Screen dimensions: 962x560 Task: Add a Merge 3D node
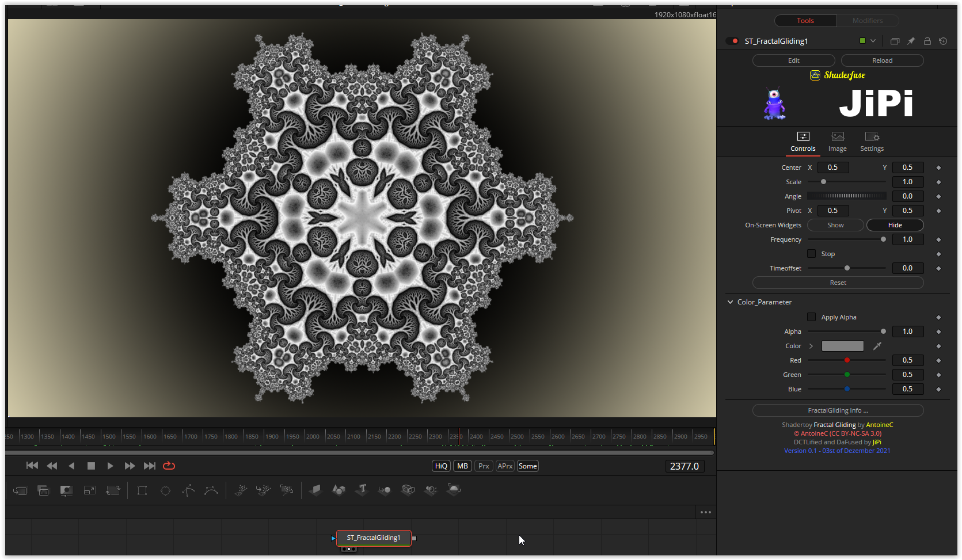[x=385, y=490]
